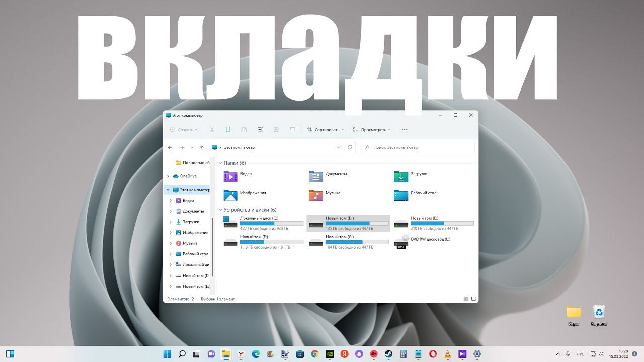Switch to details view icon in status bar

point(466,299)
